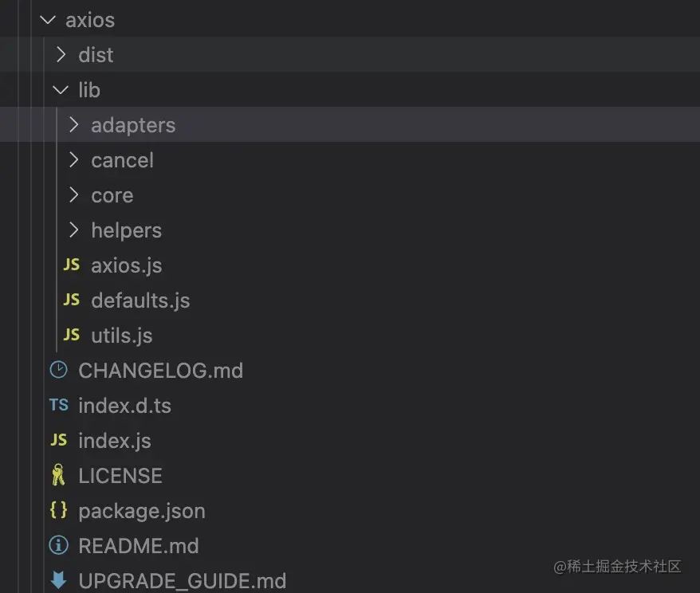The height and width of the screenshot is (593, 700).
Task: Expand the core folder chevron
Action: [74, 195]
